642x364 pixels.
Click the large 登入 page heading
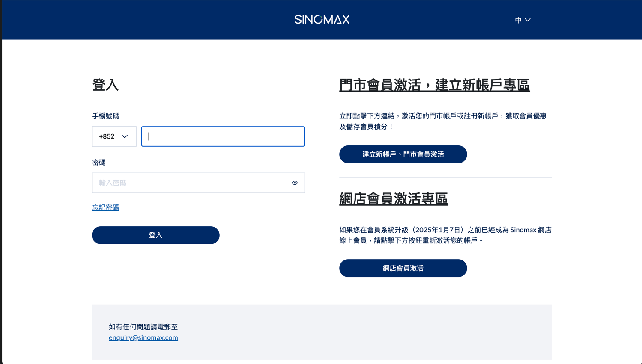105,85
